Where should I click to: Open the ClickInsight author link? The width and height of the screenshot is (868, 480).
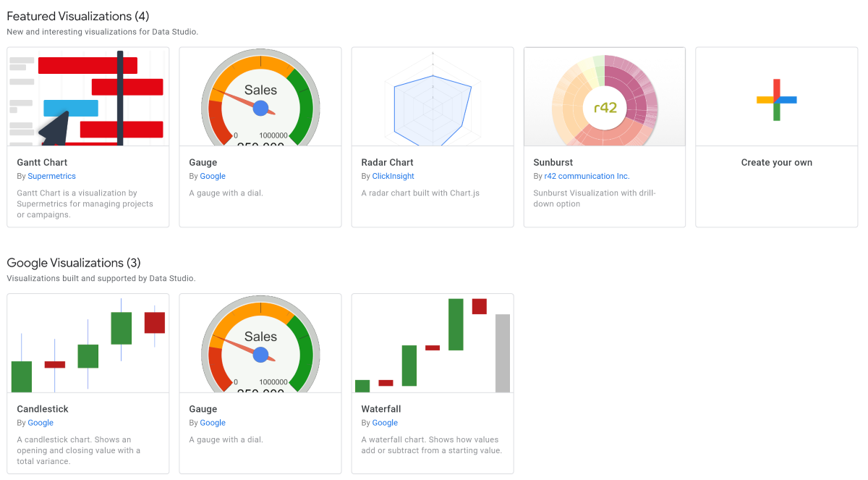click(393, 176)
